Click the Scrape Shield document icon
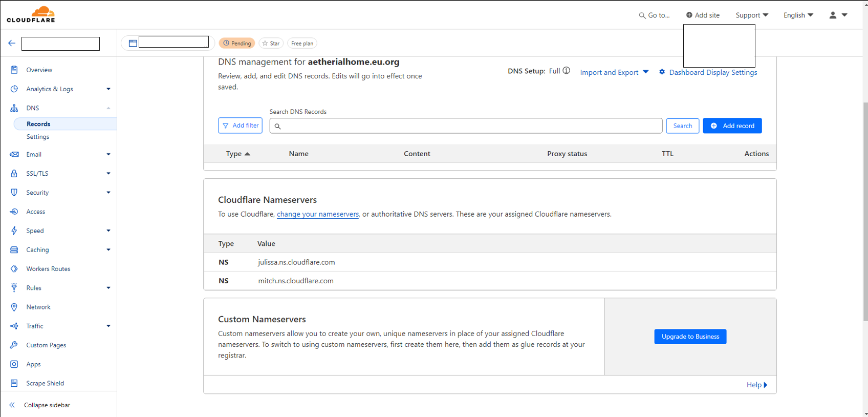The image size is (868, 417). click(x=14, y=383)
